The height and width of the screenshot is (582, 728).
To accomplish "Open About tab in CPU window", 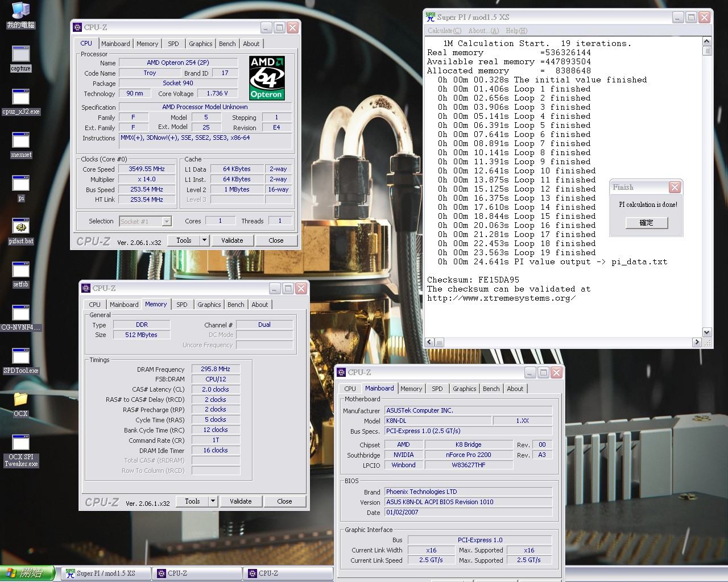I will (x=251, y=44).
